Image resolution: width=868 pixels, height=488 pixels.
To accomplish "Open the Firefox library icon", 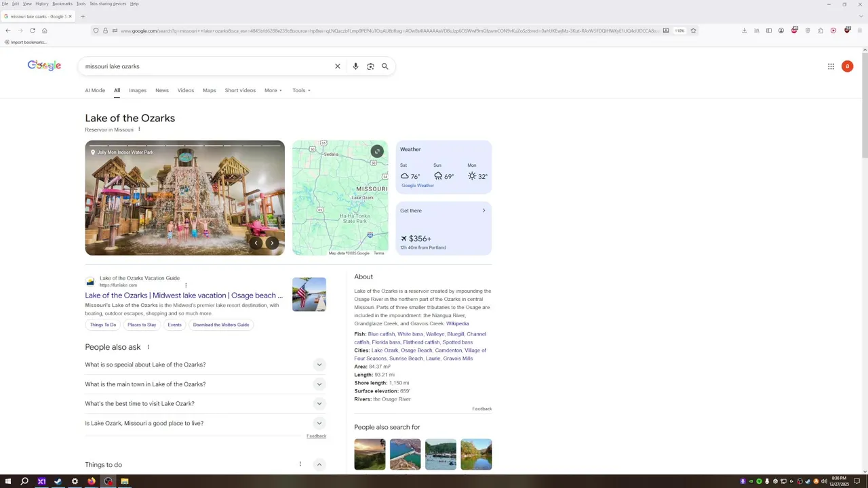I will [x=757, y=30].
